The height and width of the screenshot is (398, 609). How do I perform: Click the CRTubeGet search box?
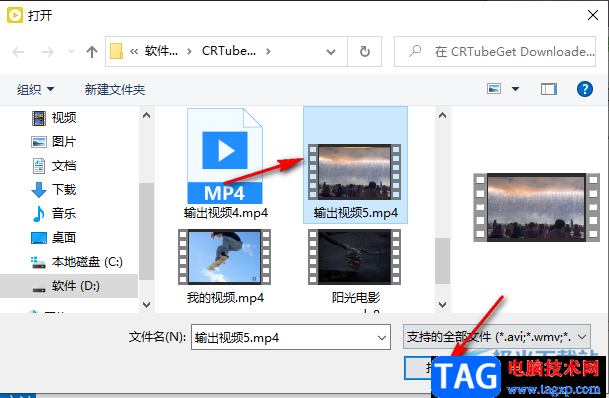[495, 52]
